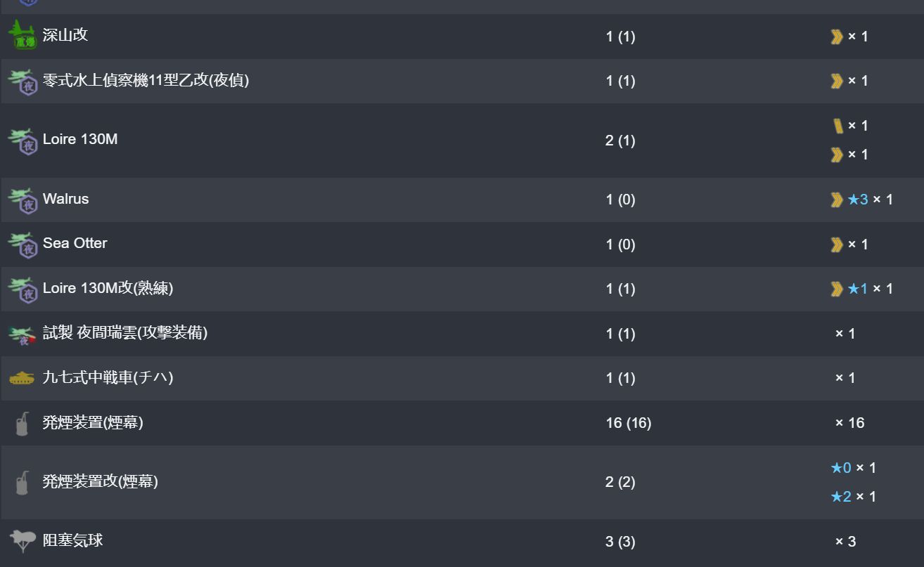Click the 16 (16) count for 発煙装置(煙幕)
The width and height of the screenshot is (924, 567).
tap(628, 423)
